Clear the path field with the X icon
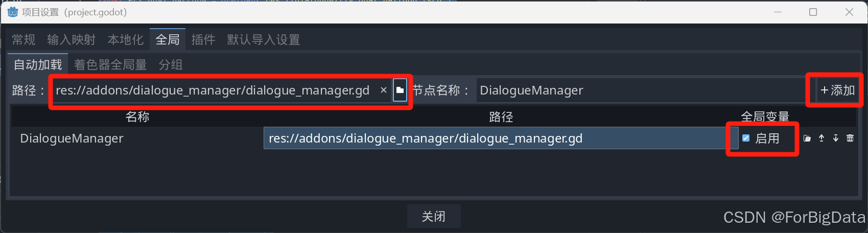Viewport: 868px width, 233px height. coord(384,90)
